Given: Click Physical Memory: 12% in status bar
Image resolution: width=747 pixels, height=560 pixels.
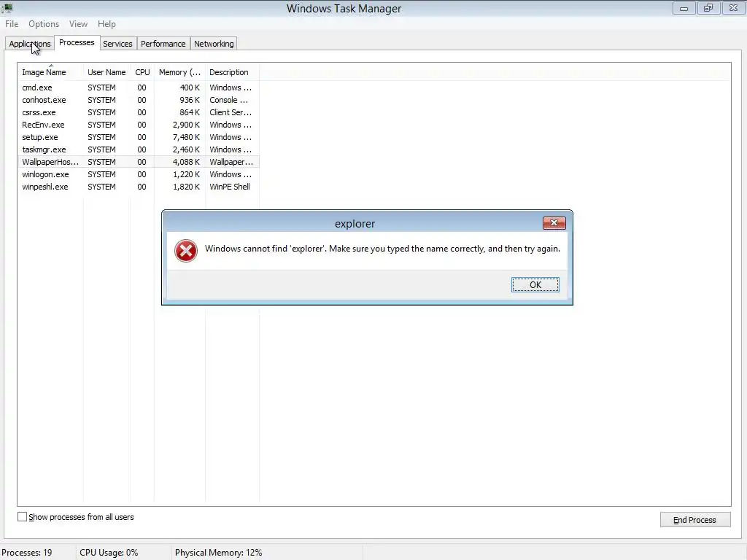Looking at the screenshot, I should [x=219, y=553].
